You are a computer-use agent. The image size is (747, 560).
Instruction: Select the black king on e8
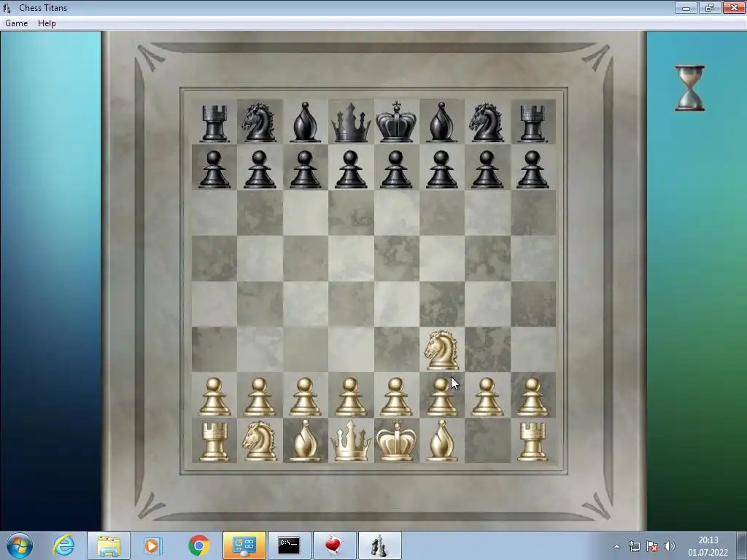396,122
